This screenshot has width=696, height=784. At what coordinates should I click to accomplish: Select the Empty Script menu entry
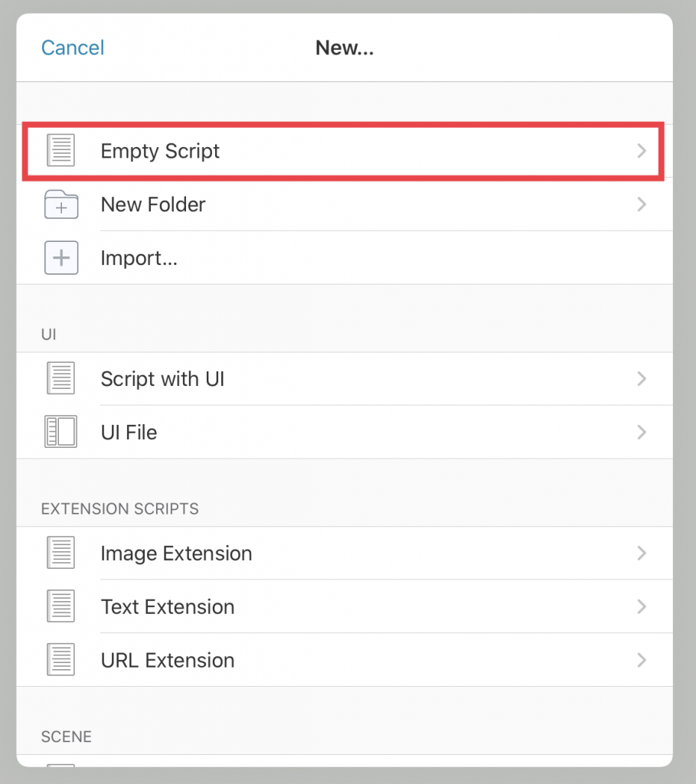click(x=344, y=151)
